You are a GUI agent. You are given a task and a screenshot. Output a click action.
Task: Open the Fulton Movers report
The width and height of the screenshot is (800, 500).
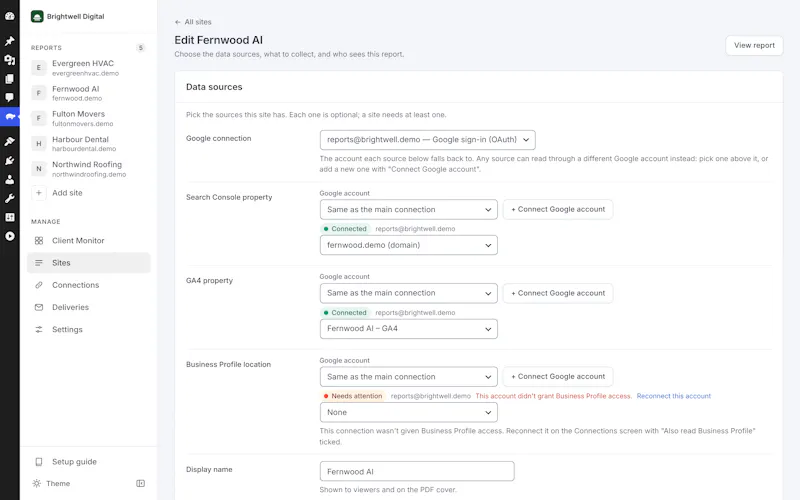89,118
